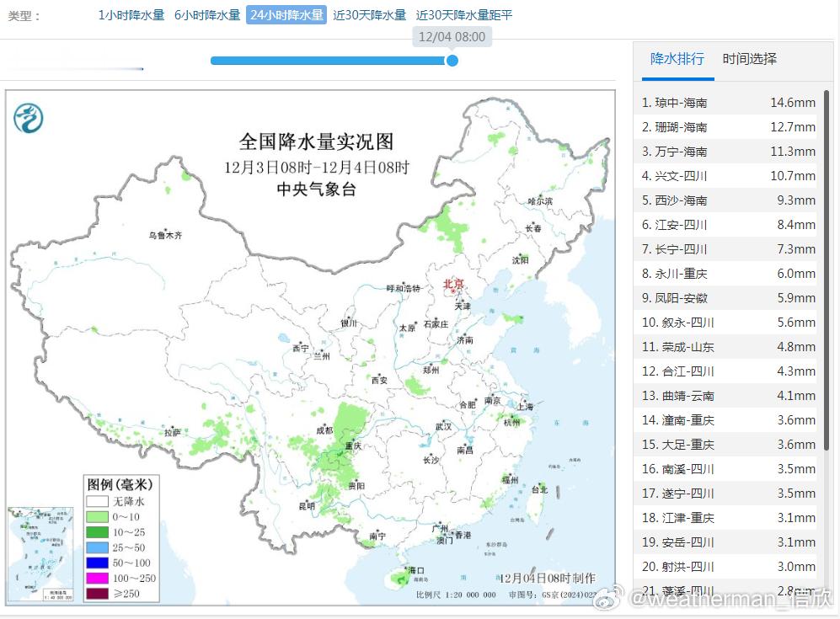
Task: Click the 12/04 08:00 time label
Action: [x=452, y=37]
